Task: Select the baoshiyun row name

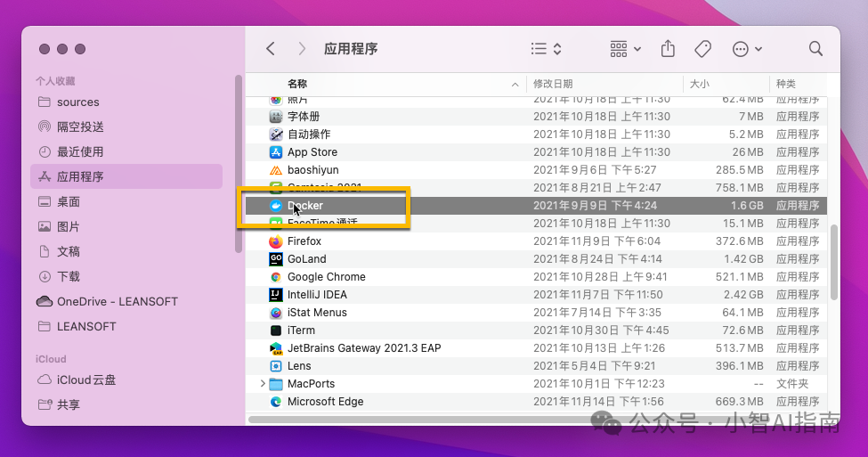Action: click(312, 170)
